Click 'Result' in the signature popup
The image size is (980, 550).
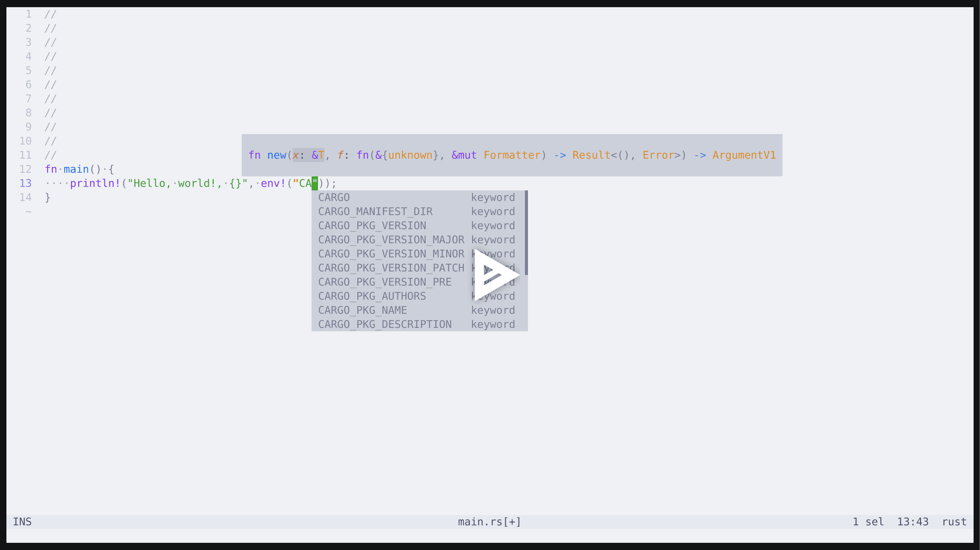591,155
